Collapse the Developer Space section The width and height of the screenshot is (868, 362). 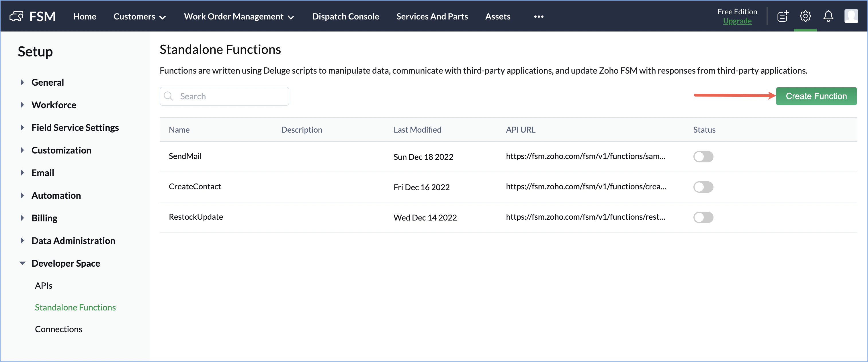pos(22,263)
